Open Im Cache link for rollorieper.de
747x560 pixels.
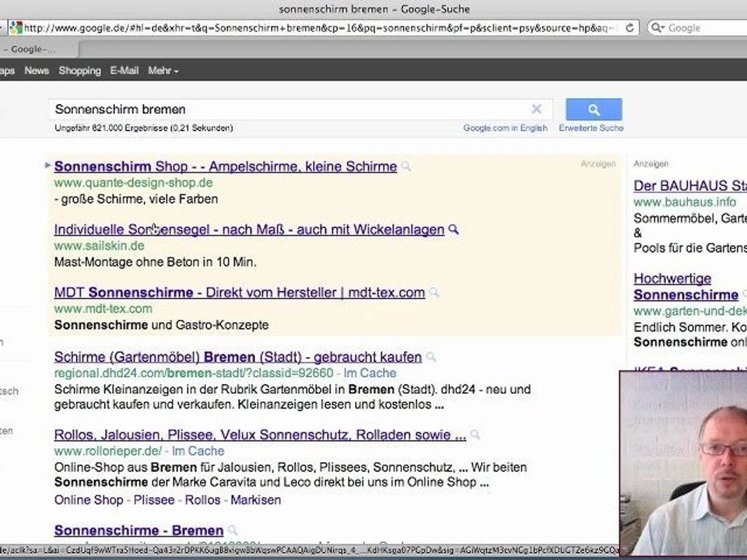198,451
